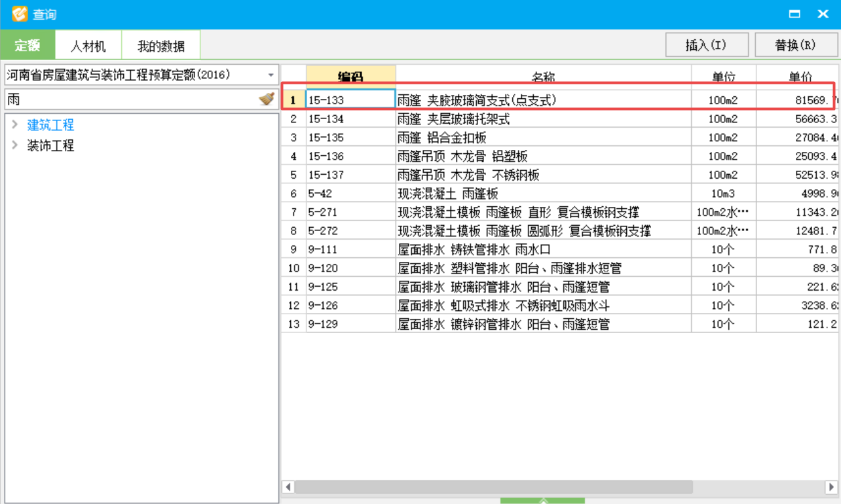Click price cell 56663.3
Screen dimensions: 841x504
pyautogui.click(x=798, y=119)
